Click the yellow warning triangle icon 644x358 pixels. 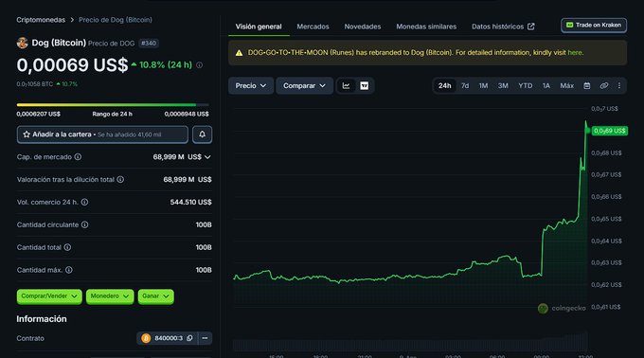coord(239,52)
